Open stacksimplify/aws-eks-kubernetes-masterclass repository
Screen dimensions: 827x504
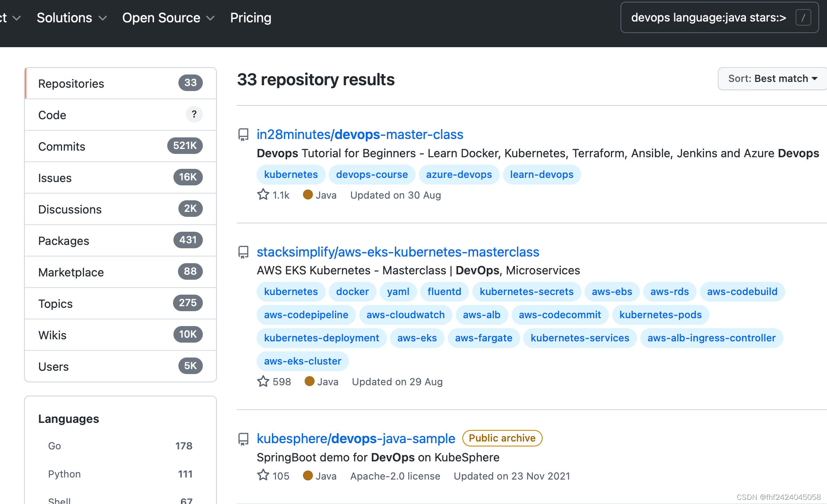coord(398,252)
